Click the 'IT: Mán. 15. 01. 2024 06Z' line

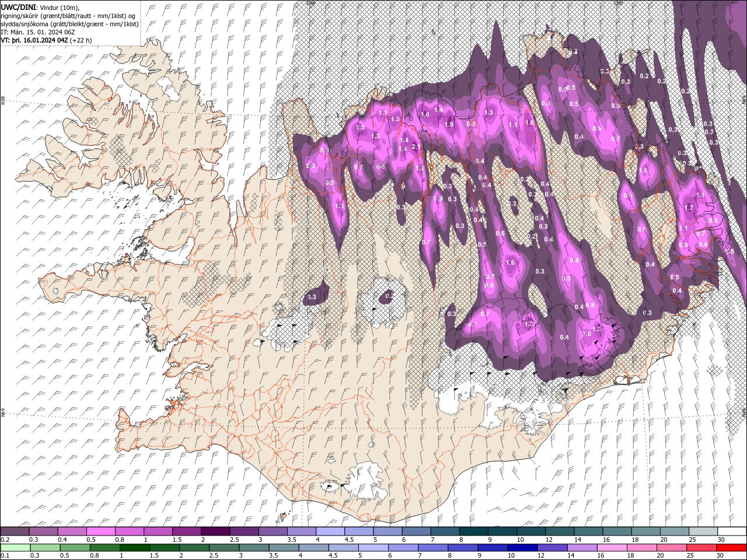(38, 32)
